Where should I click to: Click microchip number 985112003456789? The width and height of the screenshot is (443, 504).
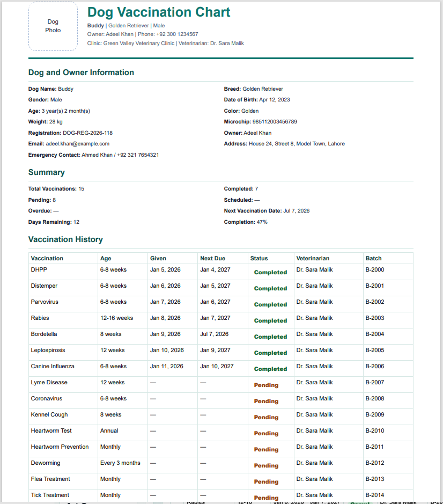click(275, 122)
